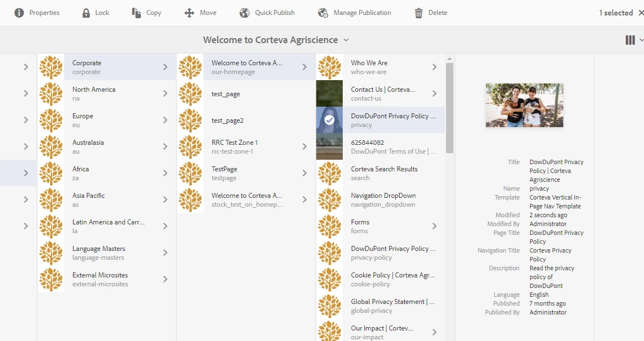Open Properties via the info icon
Image resolution: width=644 pixels, height=341 pixels.
pos(19,13)
